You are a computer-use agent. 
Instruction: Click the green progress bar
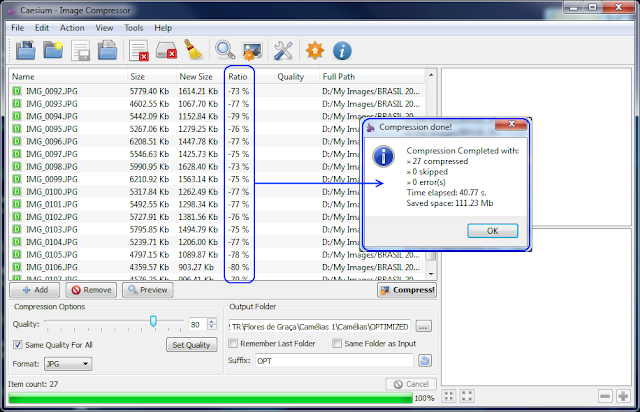point(210,398)
